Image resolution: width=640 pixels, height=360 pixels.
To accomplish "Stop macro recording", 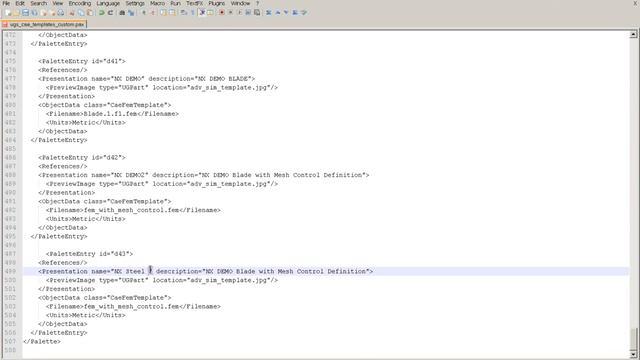I will click(x=231, y=13).
